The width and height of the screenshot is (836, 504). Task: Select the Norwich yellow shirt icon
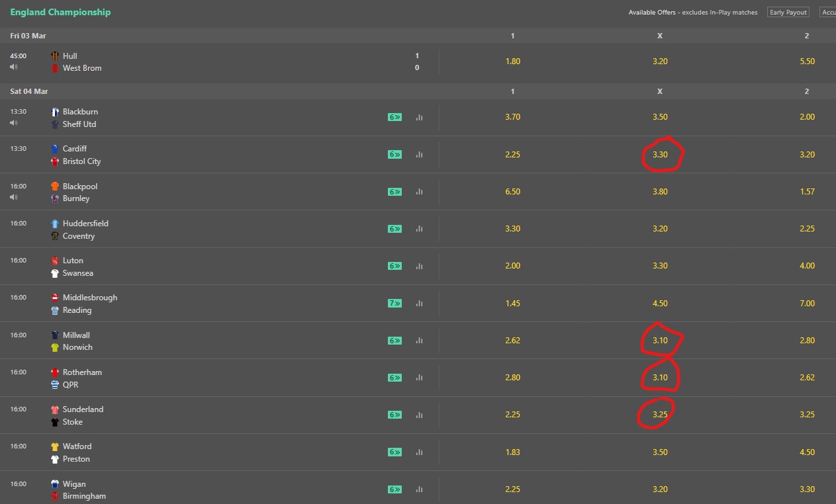pos(55,347)
